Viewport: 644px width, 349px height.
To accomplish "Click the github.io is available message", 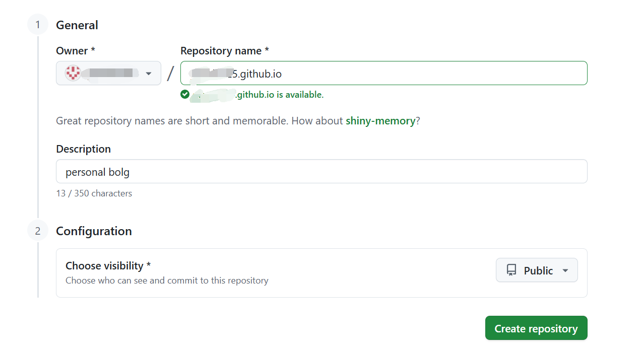I will tap(280, 95).
